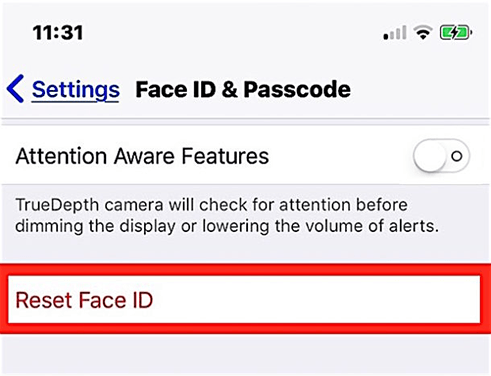Tap empty white space in Reset Face ID row
This screenshot has height=376, width=491.
pyautogui.click(x=317, y=299)
